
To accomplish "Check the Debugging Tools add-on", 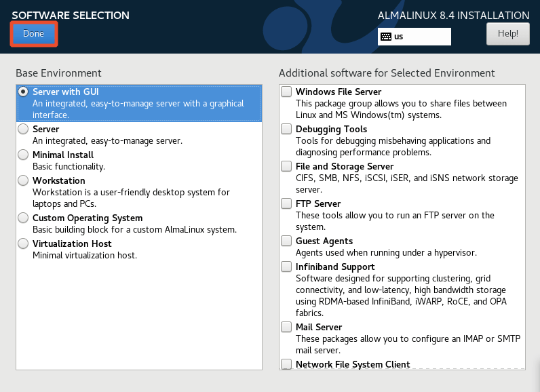I will click(287, 129).
